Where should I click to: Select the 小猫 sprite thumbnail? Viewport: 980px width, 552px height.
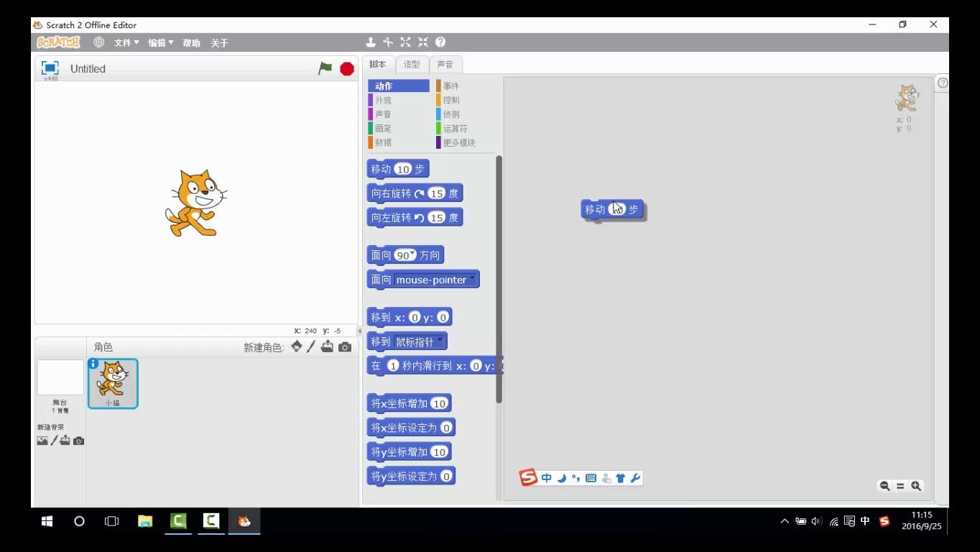pyautogui.click(x=113, y=383)
